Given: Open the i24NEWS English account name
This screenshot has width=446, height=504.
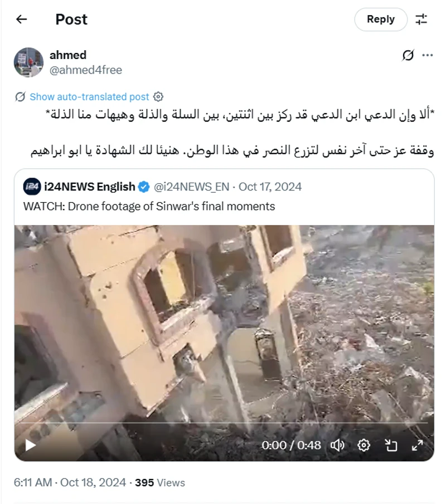Looking at the screenshot, I should [x=89, y=187].
